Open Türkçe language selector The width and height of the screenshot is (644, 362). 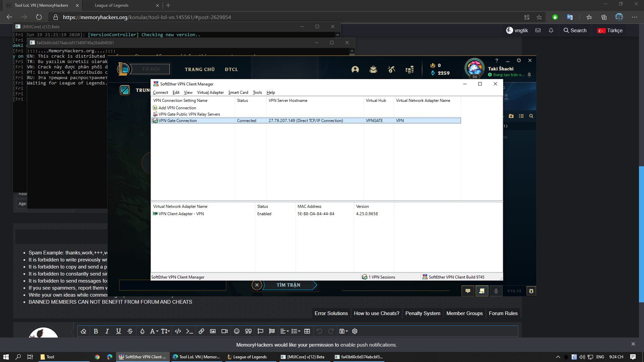point(610,31)
